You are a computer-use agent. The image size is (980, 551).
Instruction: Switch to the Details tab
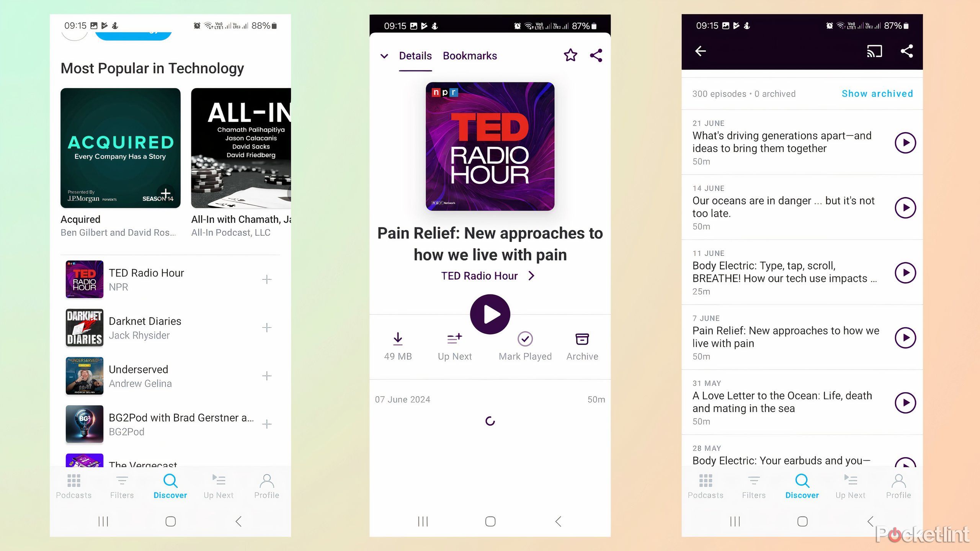click(415, 55)
